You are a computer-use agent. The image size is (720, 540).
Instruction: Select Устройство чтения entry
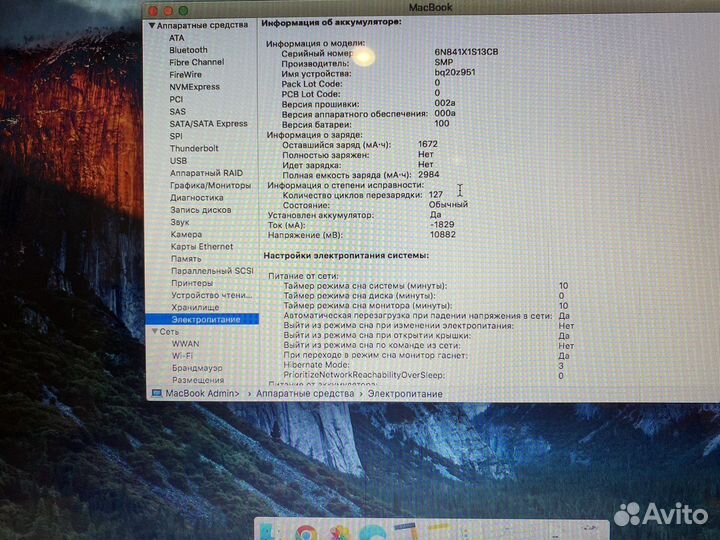pos(212,295)
